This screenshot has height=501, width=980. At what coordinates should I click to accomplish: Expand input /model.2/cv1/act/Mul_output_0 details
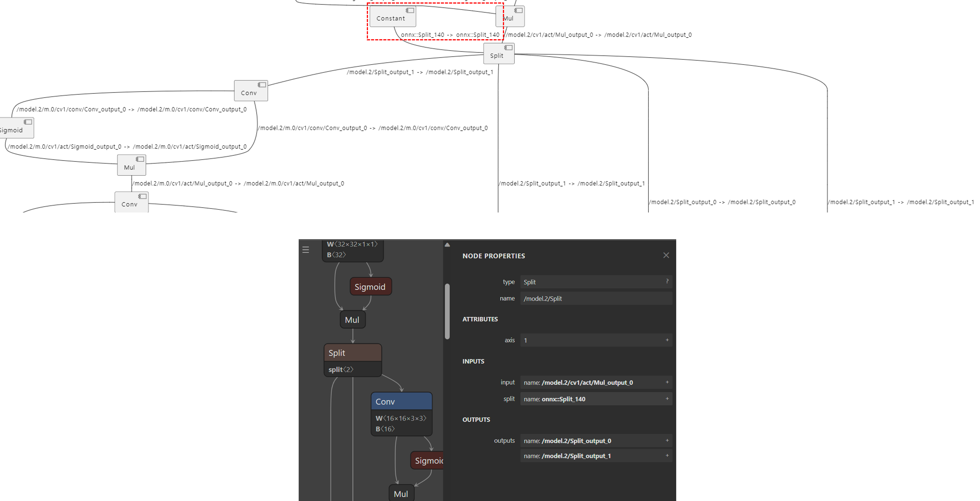point(667,382)
